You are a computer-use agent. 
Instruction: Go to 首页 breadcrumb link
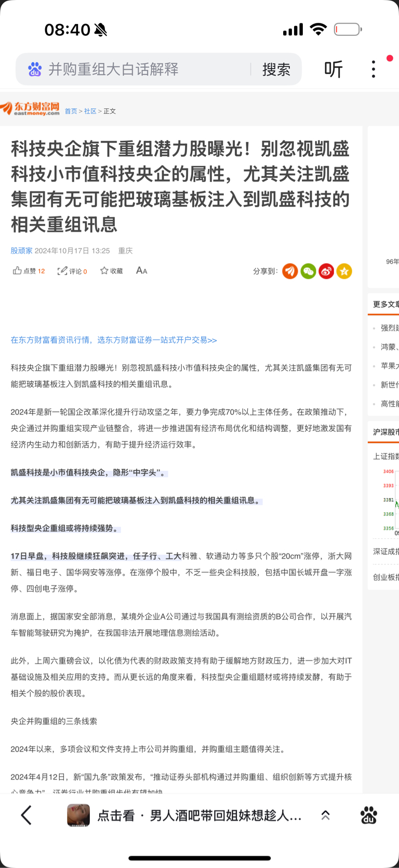71,111
